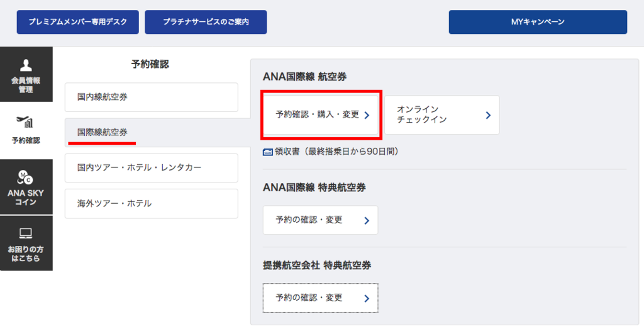
Task: Click chevron on 予約確認・購入・変更 button
Action: point(367,115)
